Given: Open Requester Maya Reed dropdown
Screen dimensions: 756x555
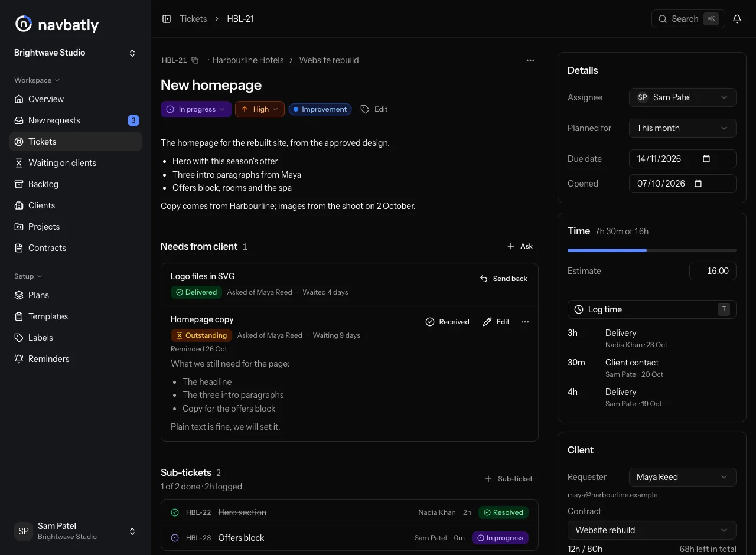Looking at the screenshot, I should [683, 477].
